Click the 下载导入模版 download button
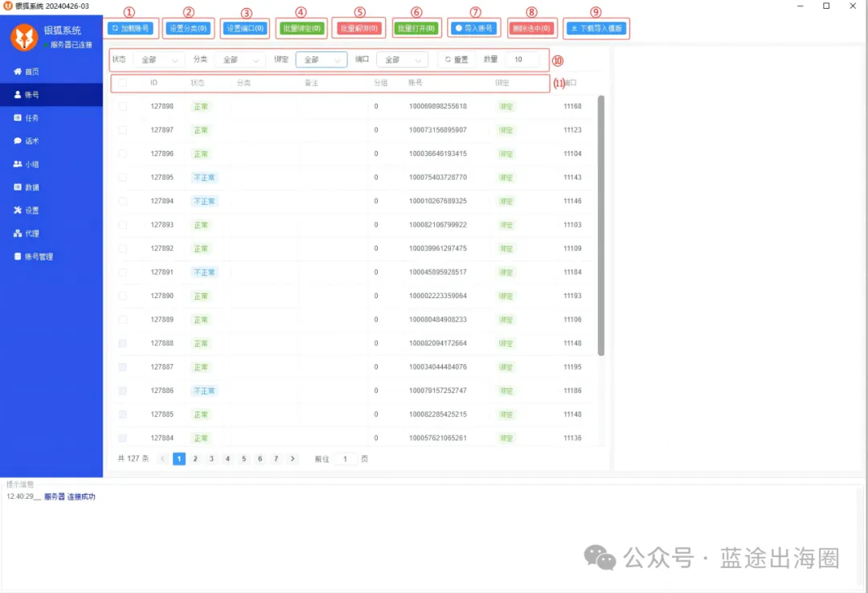 coord(596,28)
